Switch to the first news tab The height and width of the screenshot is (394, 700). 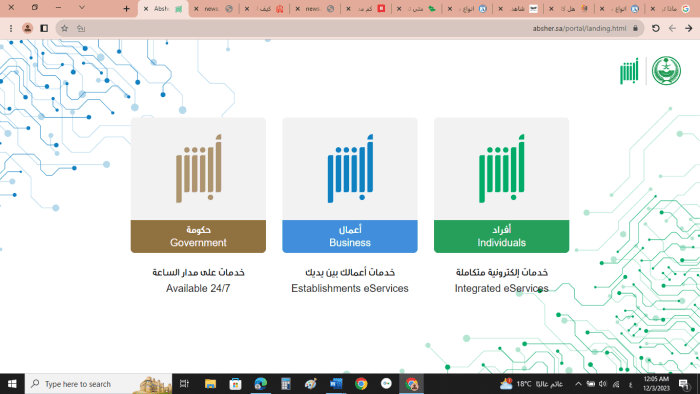point(213,8)
